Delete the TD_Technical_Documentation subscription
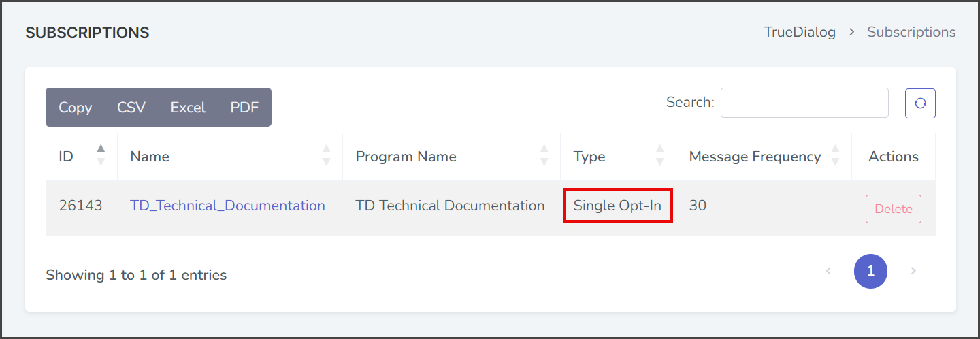 pyautogui.click(x=894, y=209)
